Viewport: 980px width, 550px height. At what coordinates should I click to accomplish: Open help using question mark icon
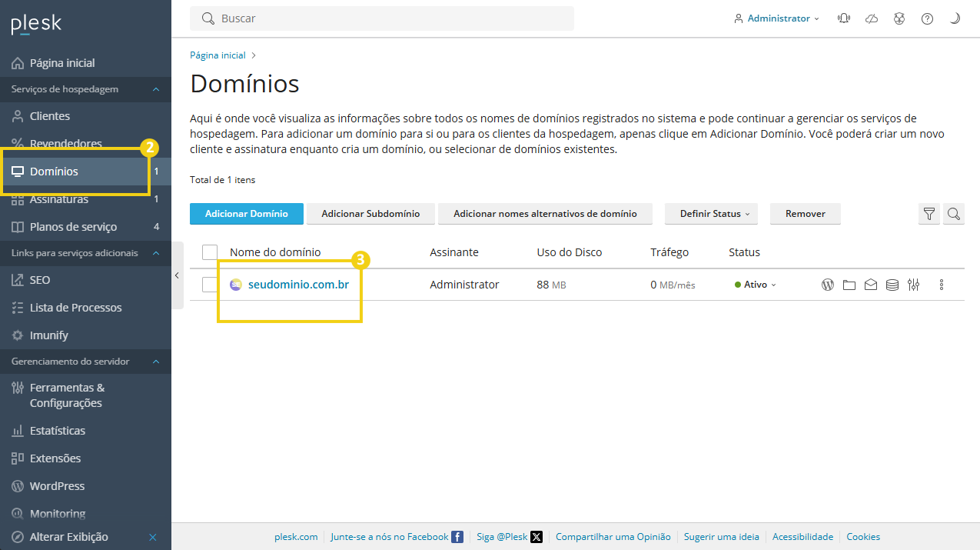[927, 18]
